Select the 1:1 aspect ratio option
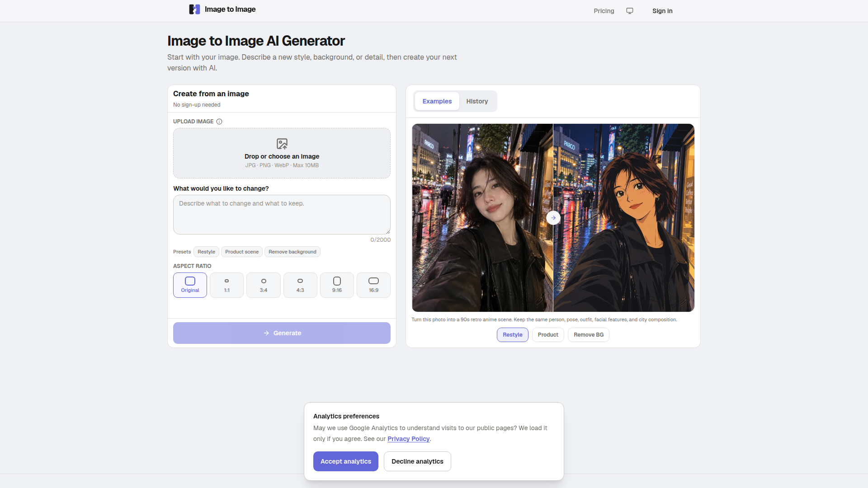The height and width of the screenshot is (488, 868). click(x=227, y=285)
